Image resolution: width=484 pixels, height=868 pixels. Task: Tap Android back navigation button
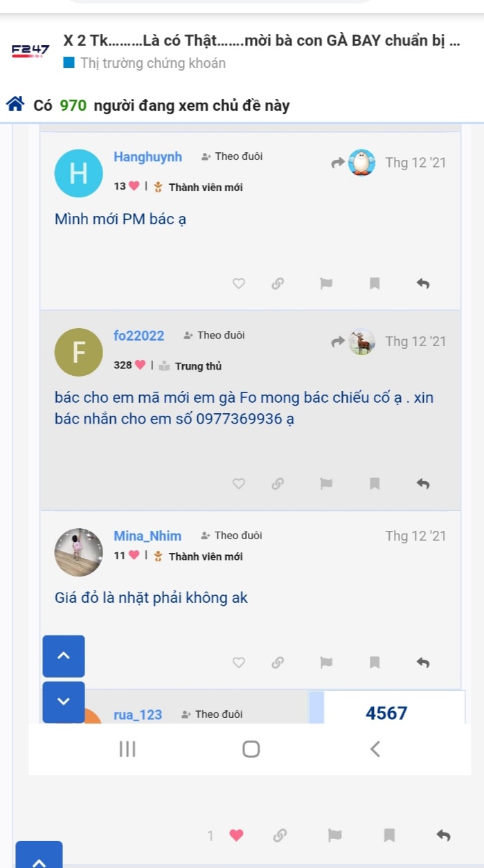coord(375,749)
